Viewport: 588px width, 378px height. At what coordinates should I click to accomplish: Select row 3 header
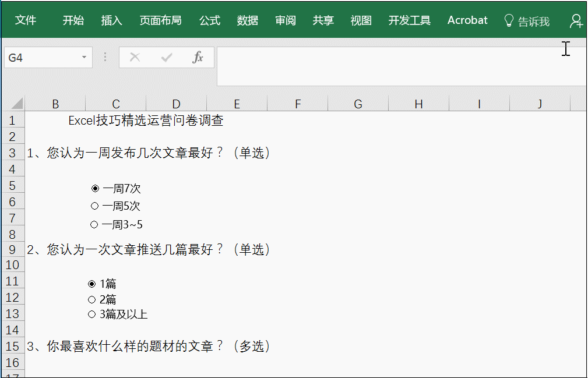tap(12, 153)
